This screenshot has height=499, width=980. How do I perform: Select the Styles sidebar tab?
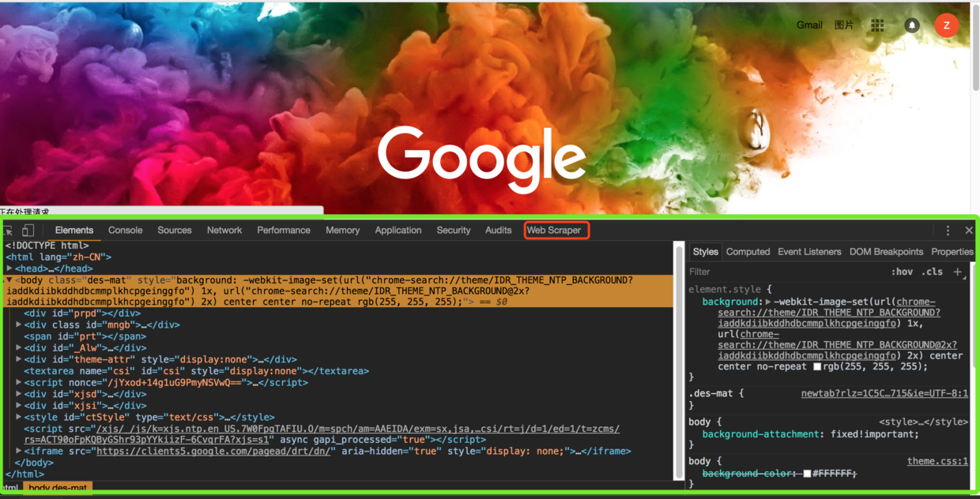click(x=706, y=252)
